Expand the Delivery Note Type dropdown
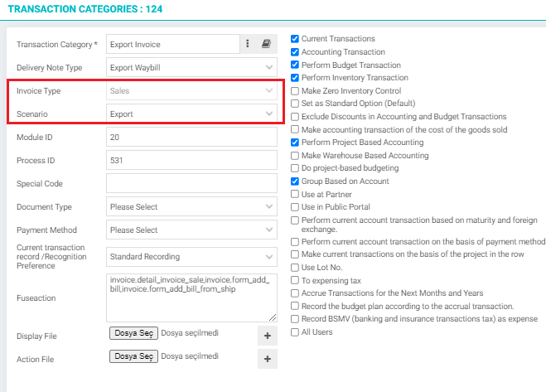Screen dimensions: 546x392 [x=192, y=67]
